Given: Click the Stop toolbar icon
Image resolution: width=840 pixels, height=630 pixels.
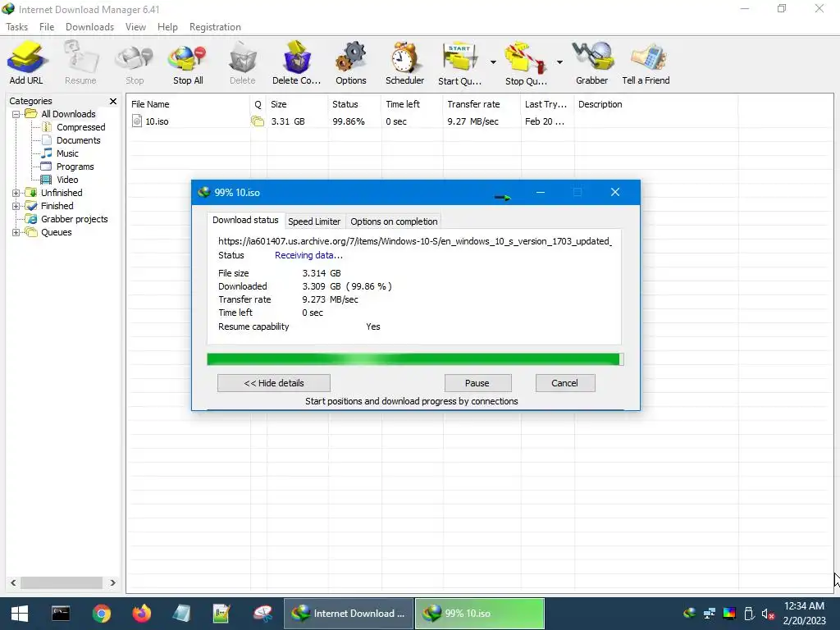Looking at the screenshot, I should coord(135,63).
